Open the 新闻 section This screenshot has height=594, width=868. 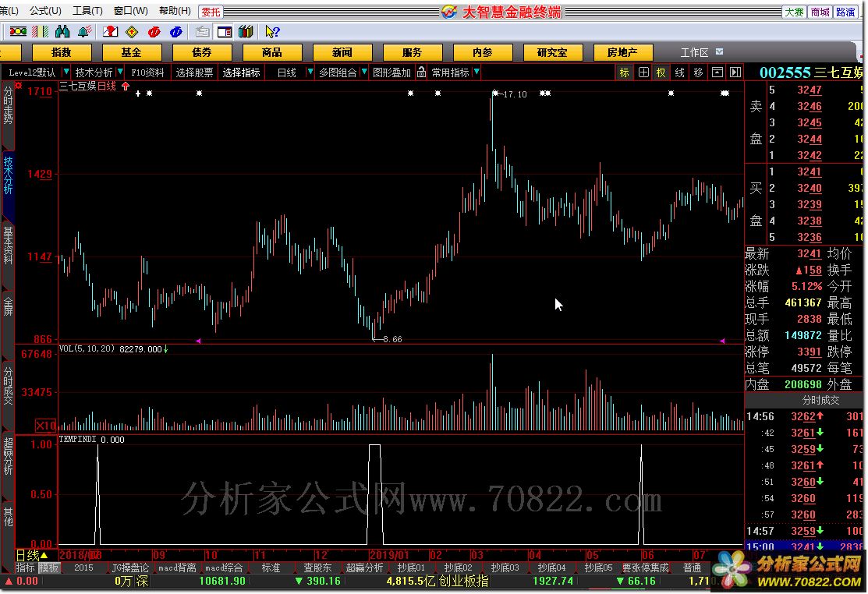[x=342, y=52]
